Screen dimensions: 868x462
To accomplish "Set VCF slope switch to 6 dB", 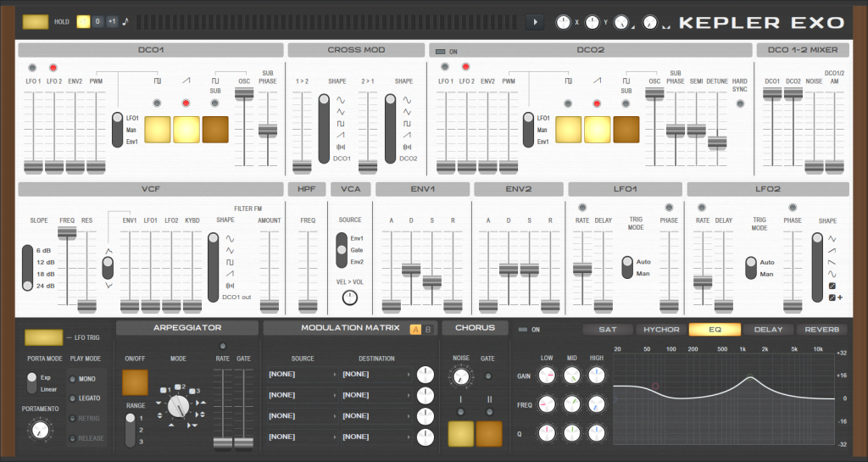I will click(44, 251).
